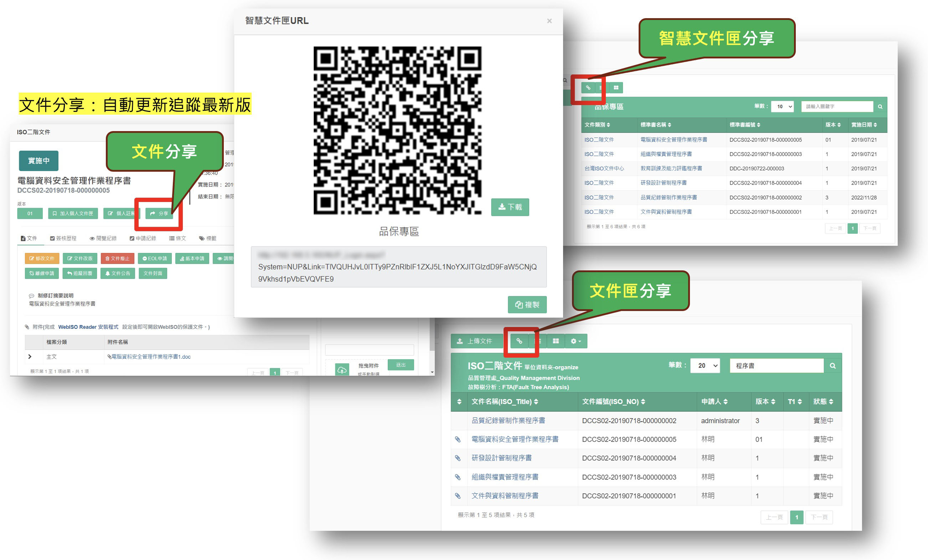Switch to the 簽核歷程 tab
Image resolution: width=928 pixels, height=560 pixels.
[63, 238]
